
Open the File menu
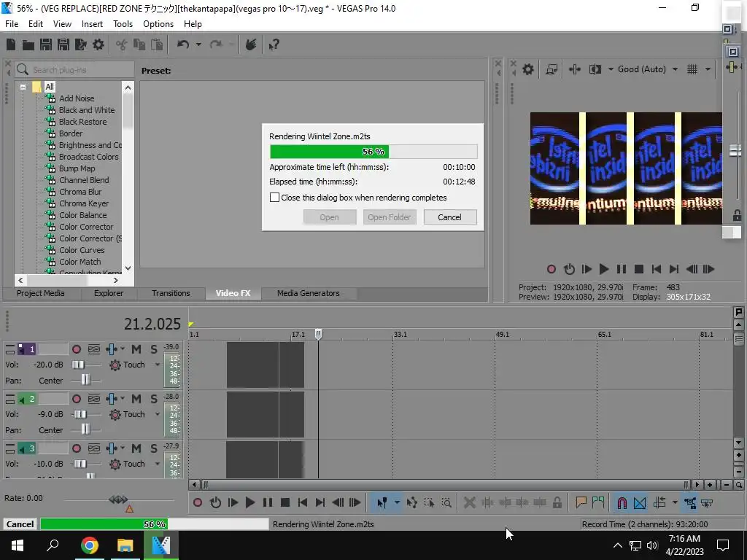(x=12, y=24)
